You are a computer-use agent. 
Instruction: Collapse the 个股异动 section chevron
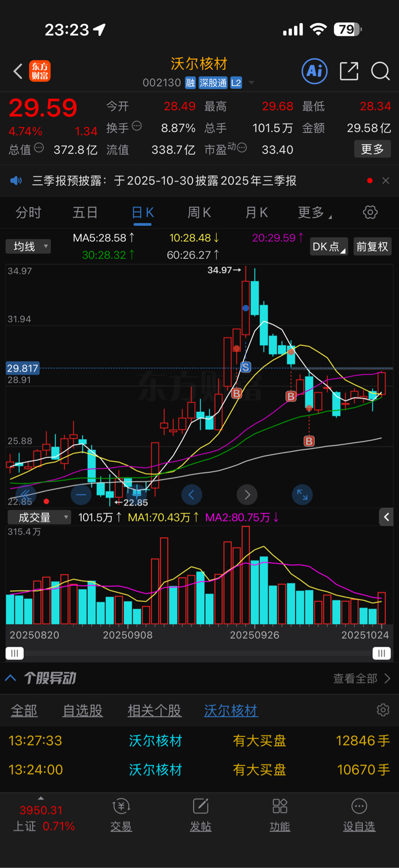pos(10,678)
